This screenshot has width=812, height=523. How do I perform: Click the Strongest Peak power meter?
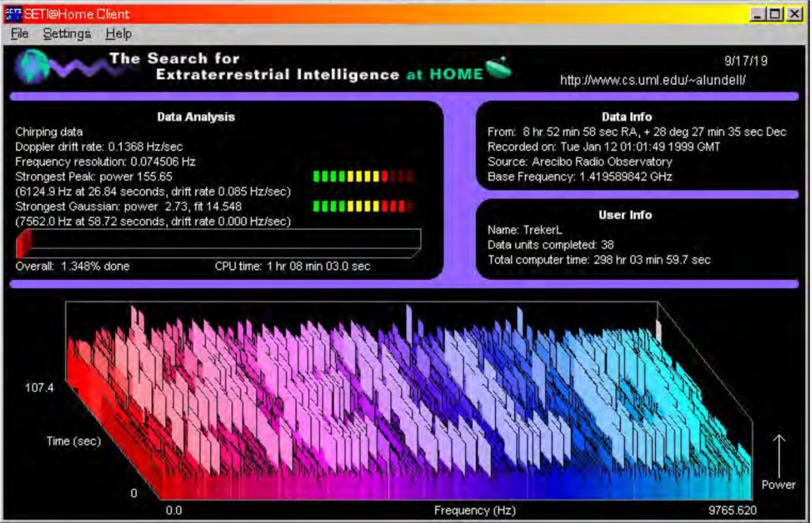coord(363,176)
